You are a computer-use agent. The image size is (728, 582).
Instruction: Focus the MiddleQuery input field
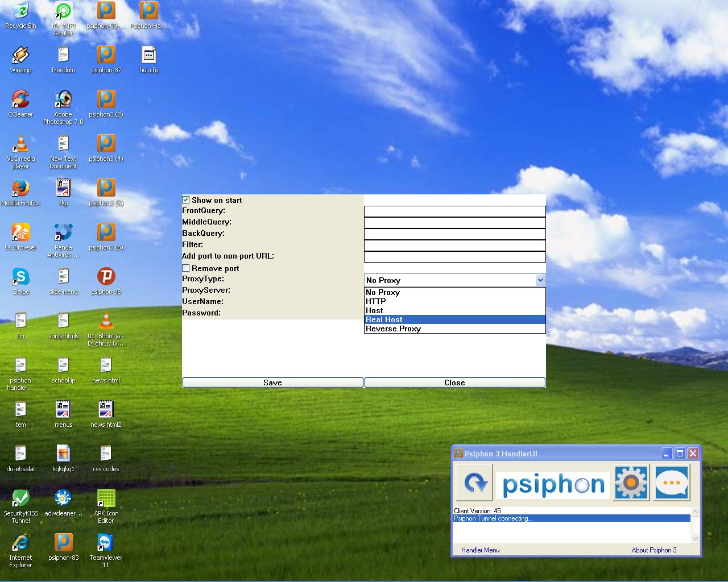(x=454, y=223)
